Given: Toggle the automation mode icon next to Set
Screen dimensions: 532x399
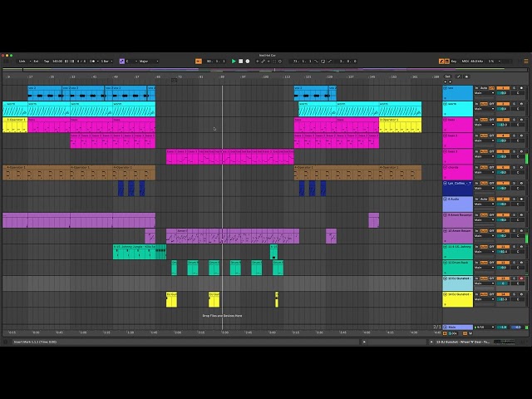Looking at the screenshot, I should [x=459, y=76].
